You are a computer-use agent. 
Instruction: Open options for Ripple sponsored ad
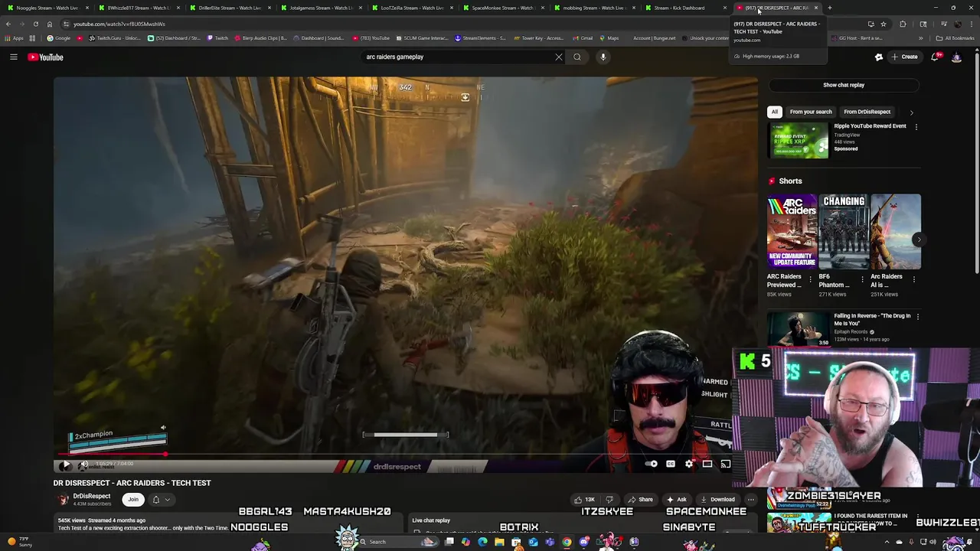[916, 127]
